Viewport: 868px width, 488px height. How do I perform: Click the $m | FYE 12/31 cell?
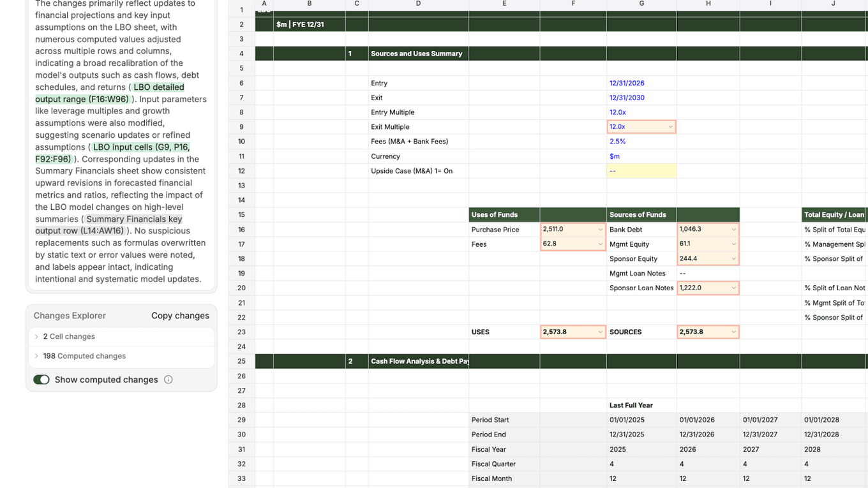click(x=310, y=24)
